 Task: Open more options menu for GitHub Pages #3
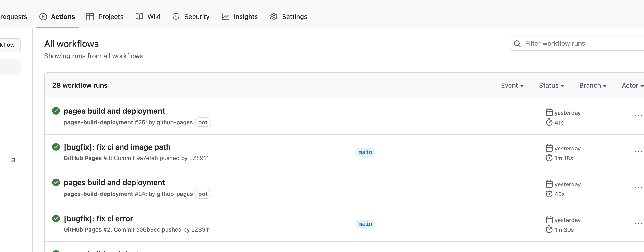tap(638, 152)
